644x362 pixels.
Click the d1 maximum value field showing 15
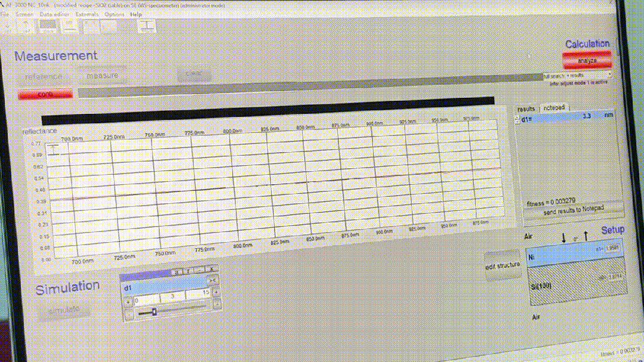click(198, 293)
